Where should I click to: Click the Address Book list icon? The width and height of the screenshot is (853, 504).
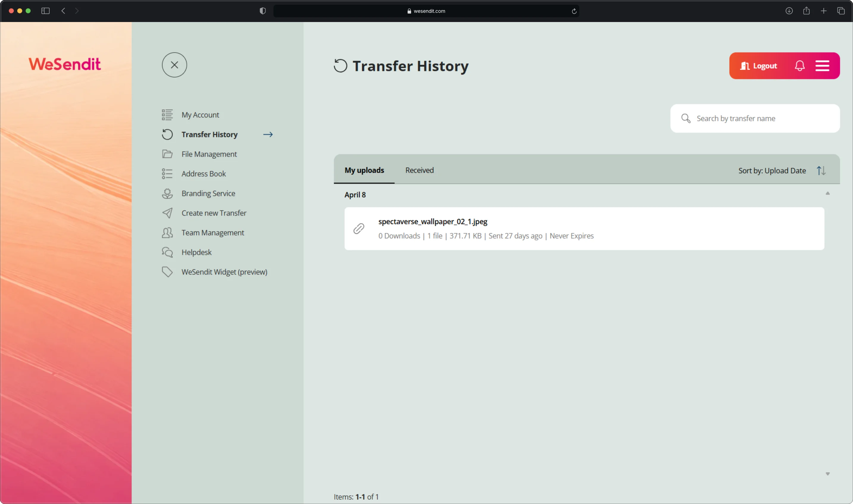pos(167,174)
